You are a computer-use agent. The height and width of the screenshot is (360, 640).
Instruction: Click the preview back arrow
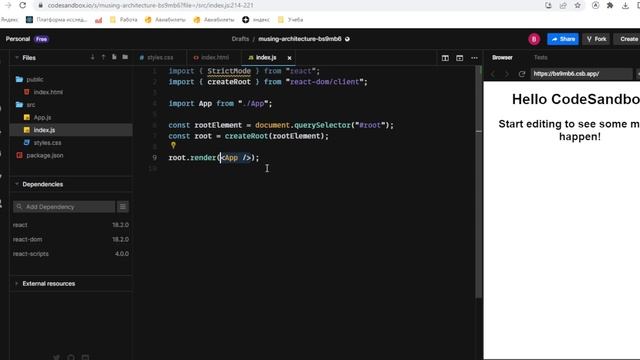(493, 74)
